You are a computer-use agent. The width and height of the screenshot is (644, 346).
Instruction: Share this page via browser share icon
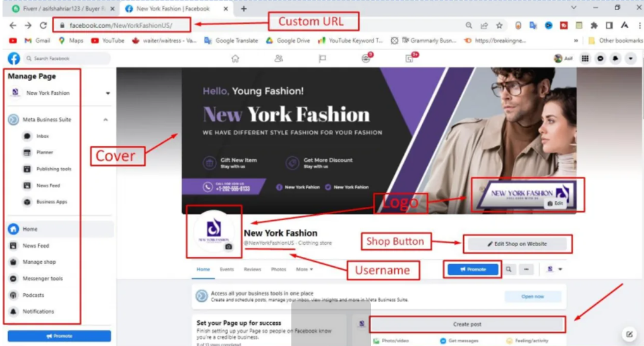pos(484,25)
